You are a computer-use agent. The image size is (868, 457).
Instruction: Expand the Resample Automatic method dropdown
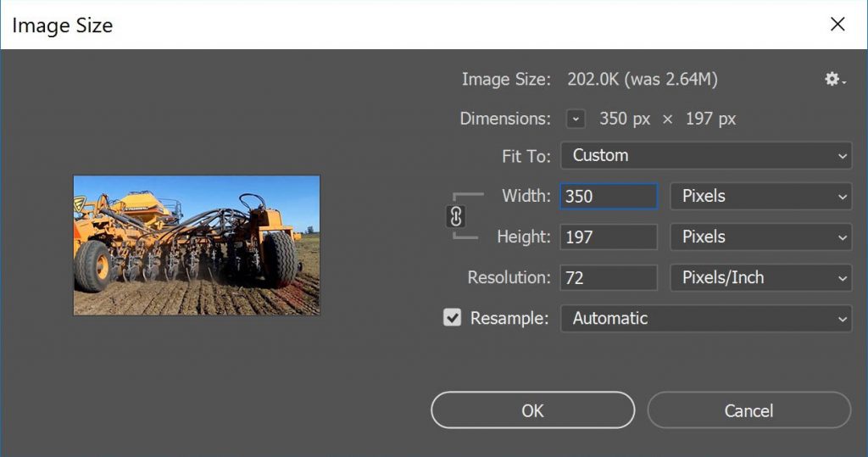(x=706, y=319)
